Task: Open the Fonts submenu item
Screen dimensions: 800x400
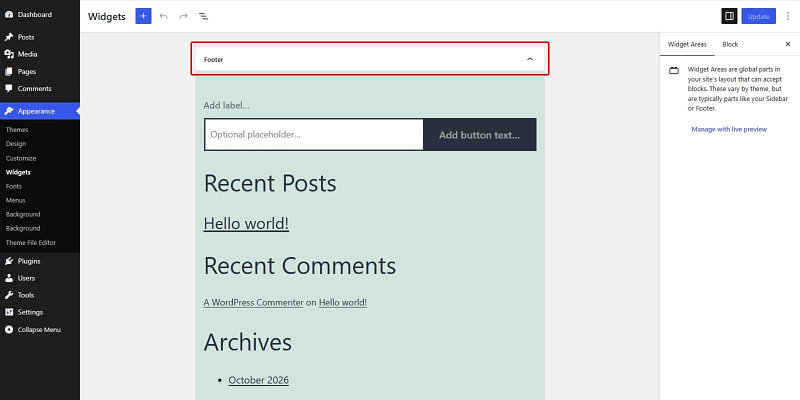Action: coord(14,186)
